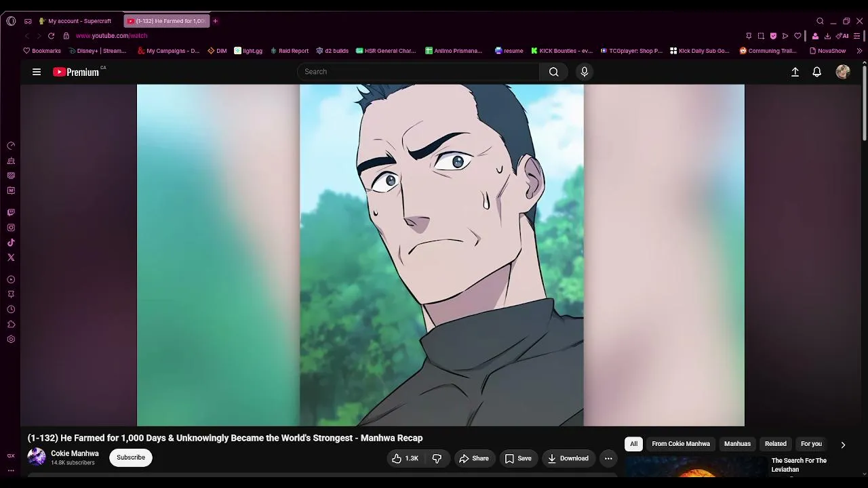Download the video
The image size is (868, 488).
568,458
